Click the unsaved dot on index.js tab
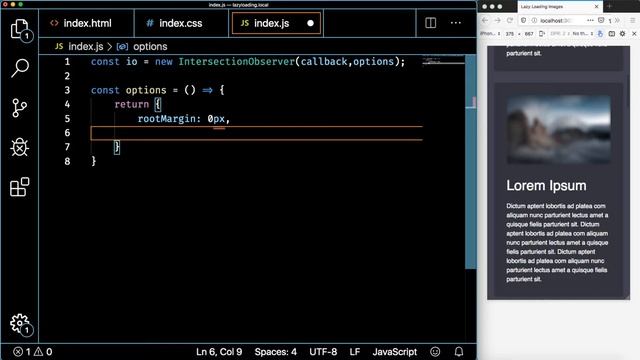Image resolution: width=640 pixels, height=360 pixels. (310, 23)
